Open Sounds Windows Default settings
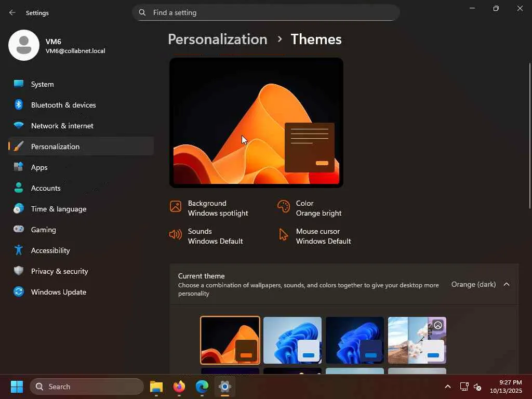This screenshot has width=532, height=399. coord(206,236)
